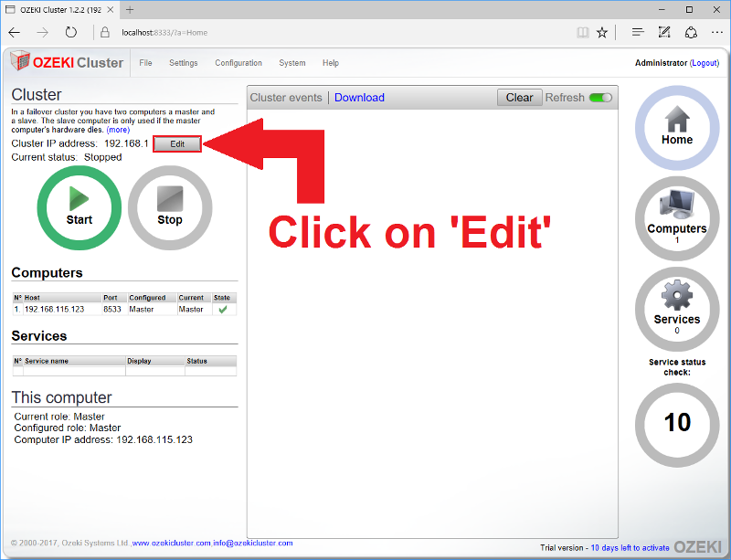Open the File menu
731x560 pixels.
(x=145, y=63)
